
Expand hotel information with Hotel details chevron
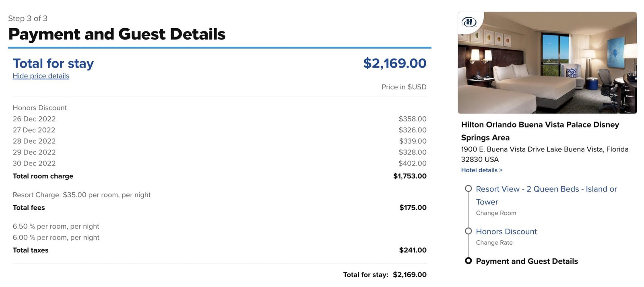(x=481, y=170)
